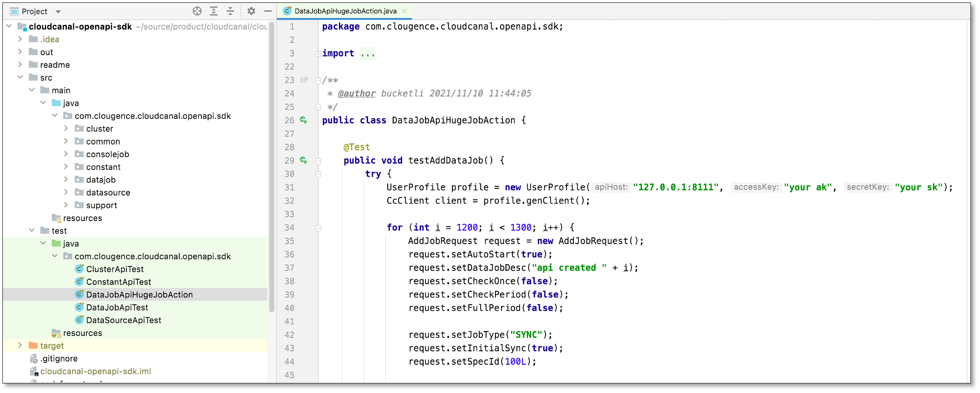Expand the folded import block
This screenshot has height=393, width=980.
pyautogui.click(x=318, y=53)
